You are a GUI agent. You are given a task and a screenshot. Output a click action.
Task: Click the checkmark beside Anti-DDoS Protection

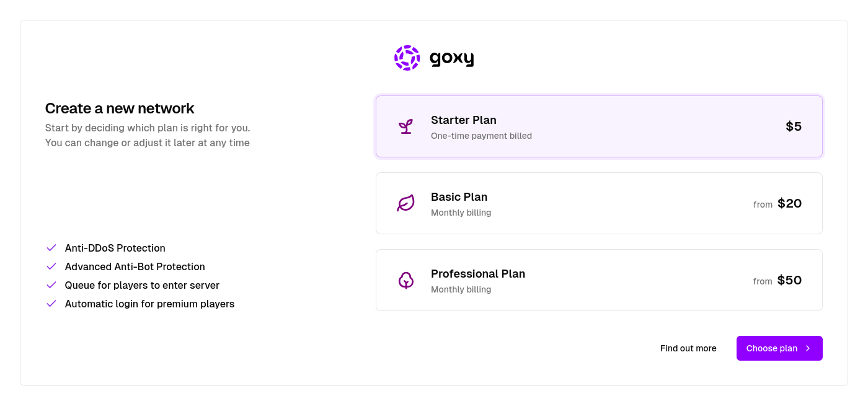point(51,248)
